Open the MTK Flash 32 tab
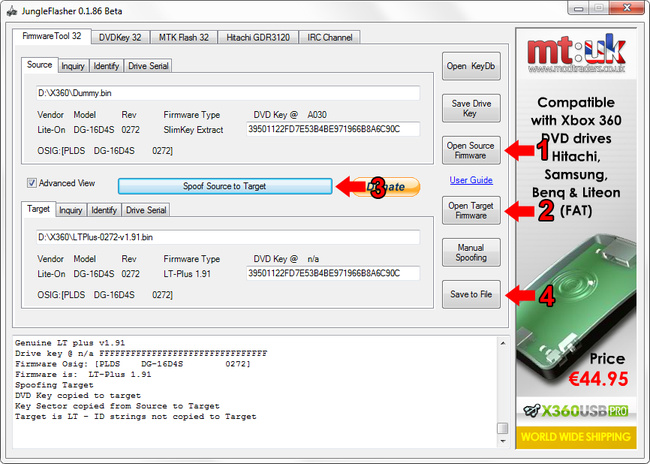Screen dimensions: 650x464 pyautogui.click(x=184, y=37)
